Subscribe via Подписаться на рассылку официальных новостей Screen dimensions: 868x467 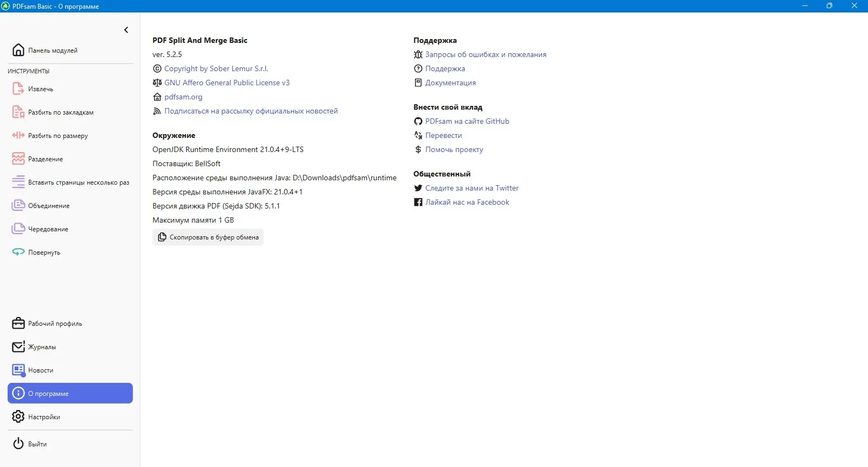(251, 111)
